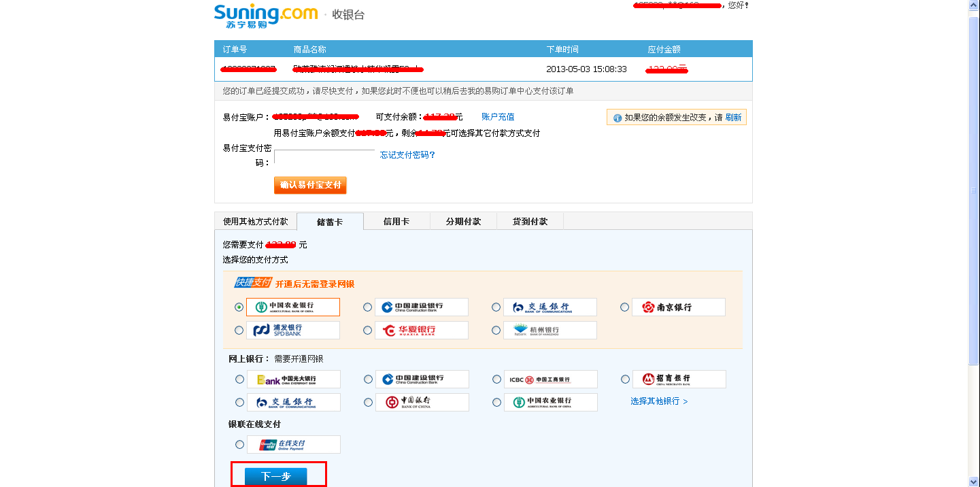Choose the SPD Bank logo

[292, 331]
